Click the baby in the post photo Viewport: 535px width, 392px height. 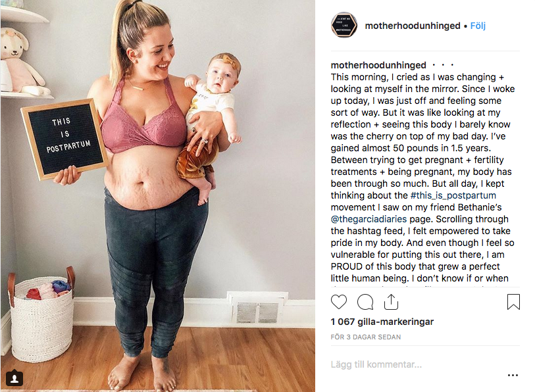(x=208, y=126)
